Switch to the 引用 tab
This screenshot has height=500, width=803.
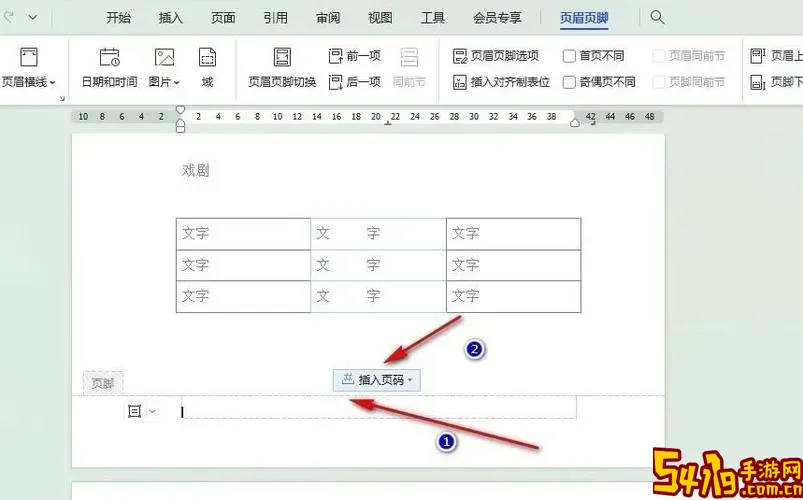tap(276, 18)
